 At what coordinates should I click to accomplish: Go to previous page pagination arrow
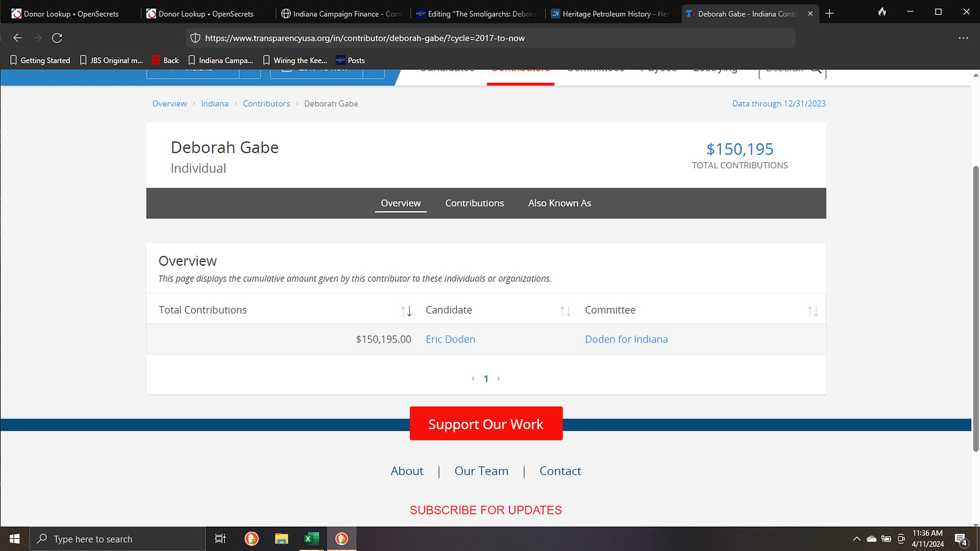(x=473, y=379)
